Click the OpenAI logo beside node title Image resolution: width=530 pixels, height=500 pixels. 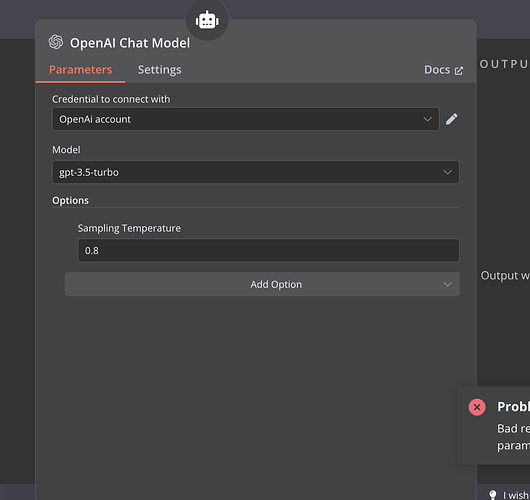coord(56,42)
